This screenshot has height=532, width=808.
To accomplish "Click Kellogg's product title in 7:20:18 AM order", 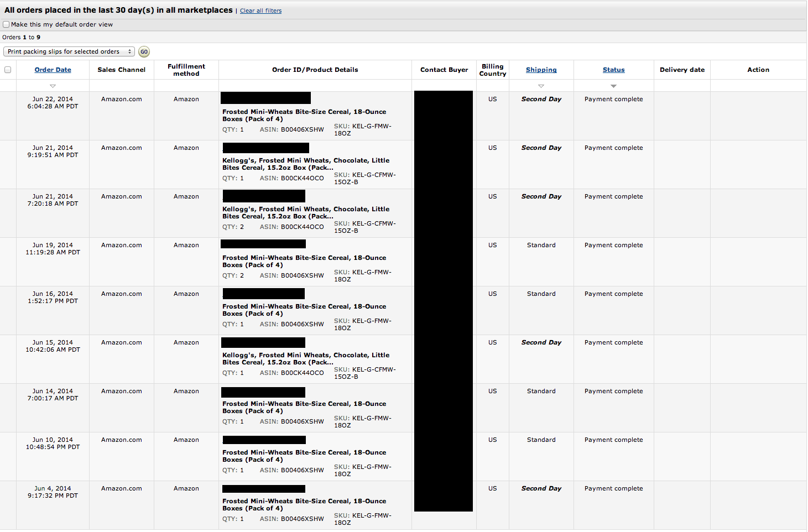I will 306,212.
